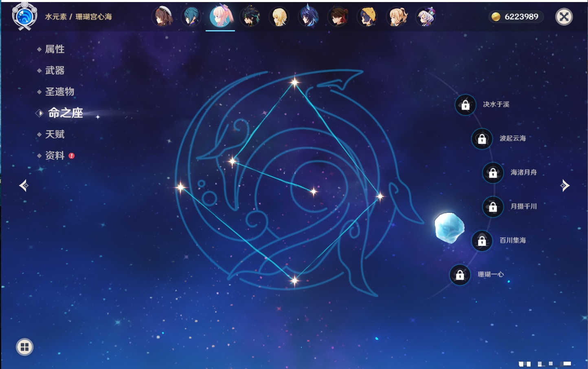588x369 pixels.
Task: Open the 资料 profile tab with red alert
Action: [x=55, y=155]
